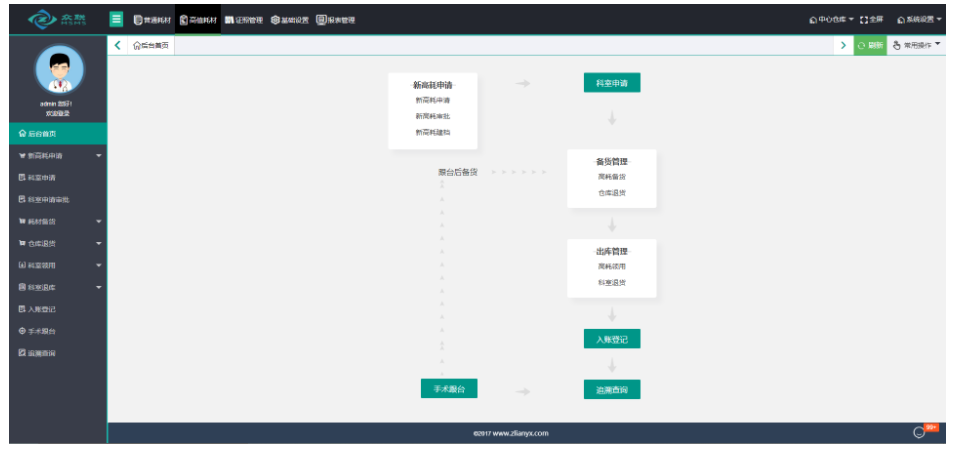Open 普通耗材 in the top menu
This screenshot has height=450, width=957.
153,20
